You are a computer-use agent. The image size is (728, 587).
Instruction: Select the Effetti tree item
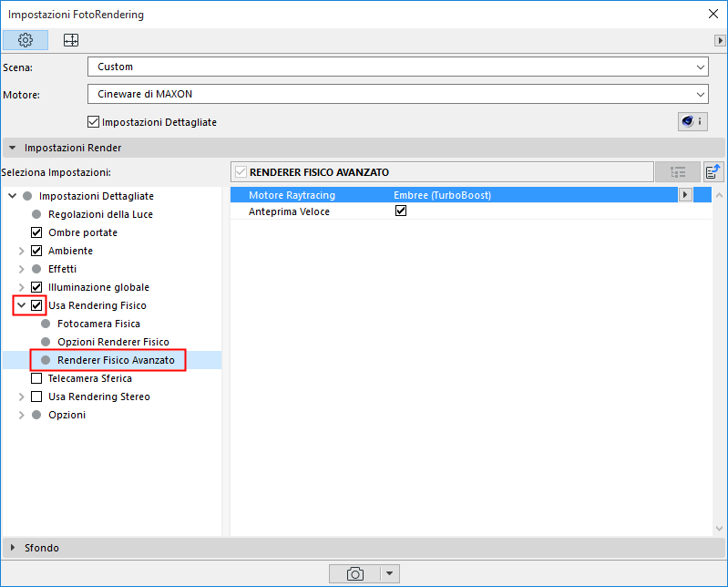click(x=62, y=269)
